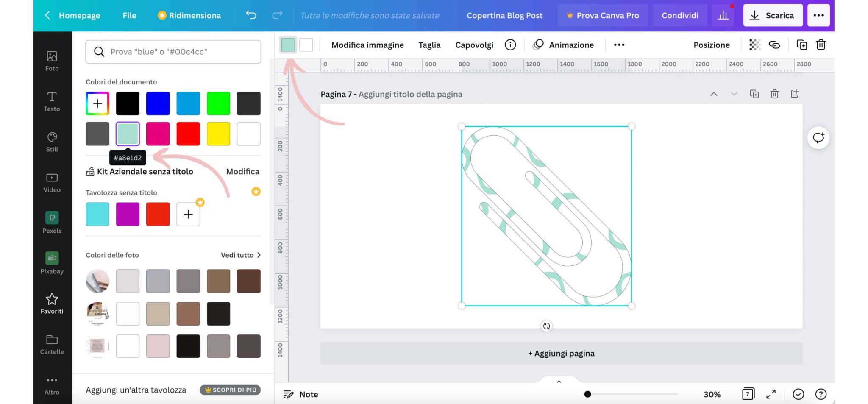Open the transparency checkerboard icon
This screenshot has width=868, height=404.
point(754,45)
